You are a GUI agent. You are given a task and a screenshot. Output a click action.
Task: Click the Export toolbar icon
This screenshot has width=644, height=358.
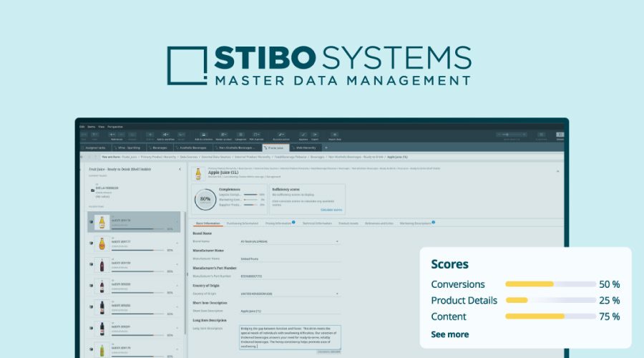coord(315,136)
